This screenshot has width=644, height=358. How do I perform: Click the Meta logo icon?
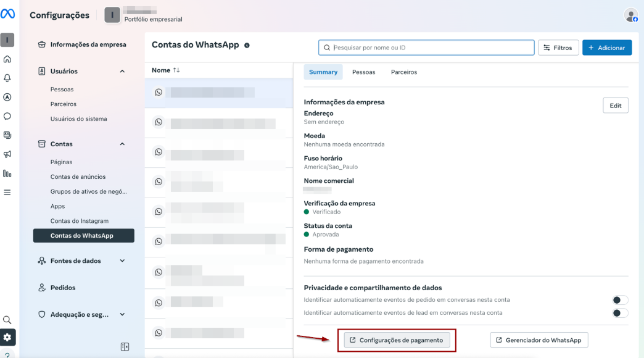click(8, 14)
